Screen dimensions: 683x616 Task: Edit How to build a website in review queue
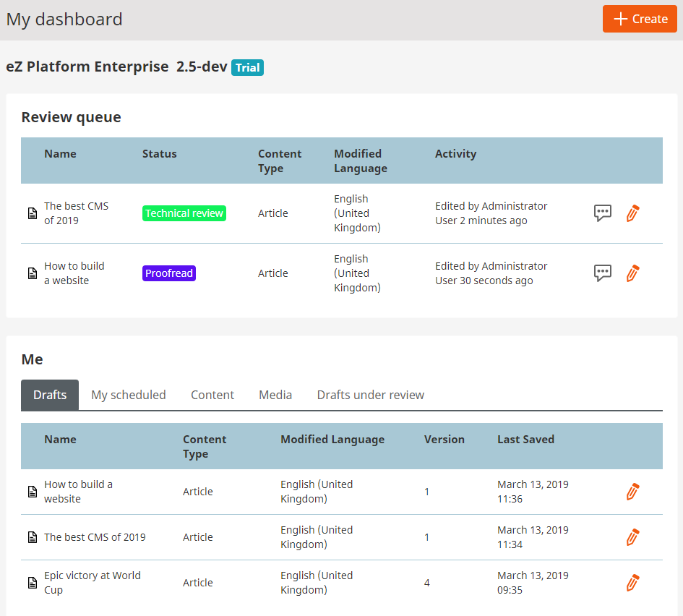[633, 273]
